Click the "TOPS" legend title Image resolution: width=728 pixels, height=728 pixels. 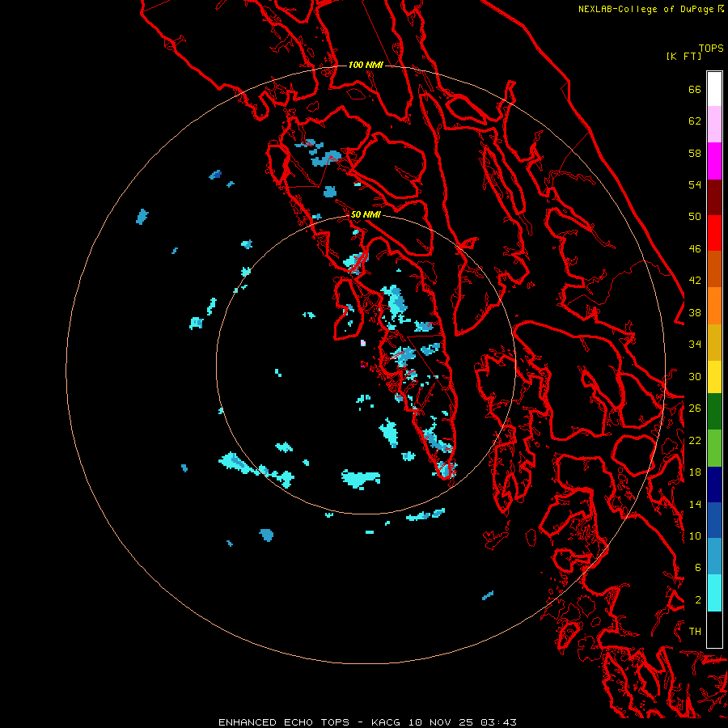pyautogui.click(x=711, y=49)
